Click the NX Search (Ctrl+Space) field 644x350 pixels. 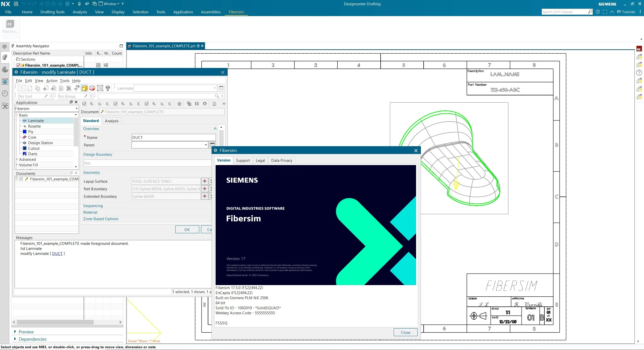tap(565, 12)
